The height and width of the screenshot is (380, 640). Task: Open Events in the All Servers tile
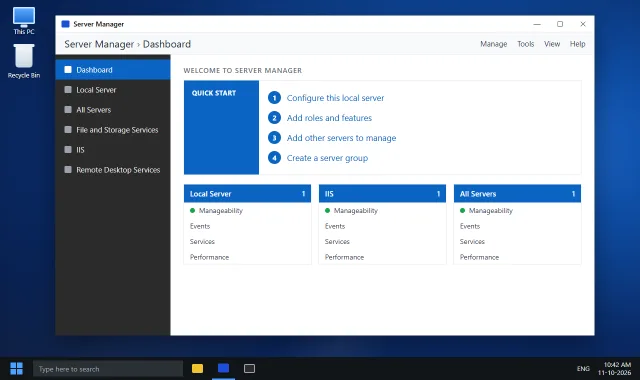pos(470,226)
